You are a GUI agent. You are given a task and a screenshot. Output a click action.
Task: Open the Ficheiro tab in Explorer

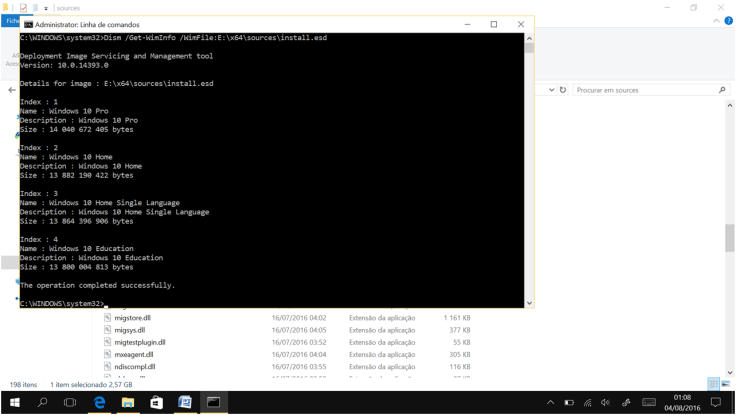pyautogui.click(x=12, y=21)
